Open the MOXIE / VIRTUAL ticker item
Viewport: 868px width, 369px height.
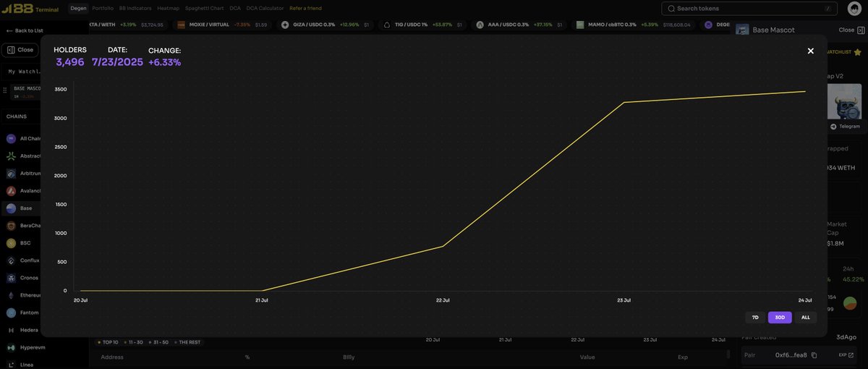click(x=222, y=25)
